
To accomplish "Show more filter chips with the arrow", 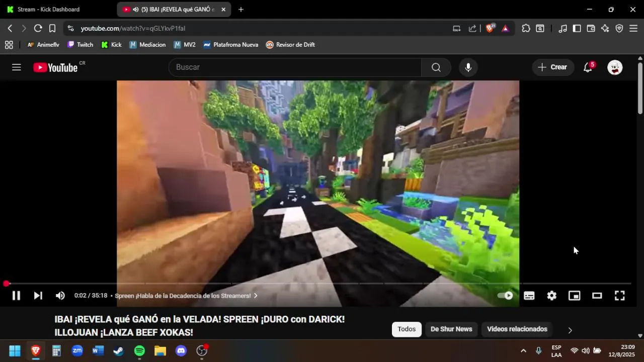I will click(570, 330).
